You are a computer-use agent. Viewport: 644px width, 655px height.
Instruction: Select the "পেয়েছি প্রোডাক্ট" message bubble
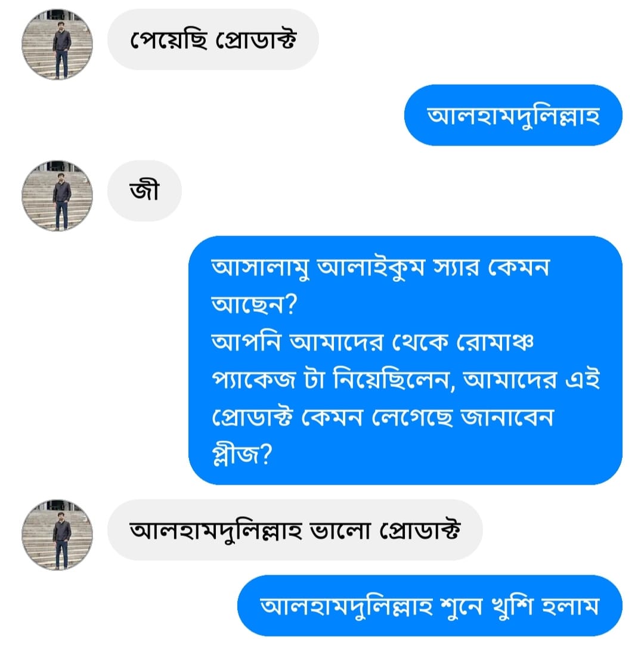[x=213, y=40]
